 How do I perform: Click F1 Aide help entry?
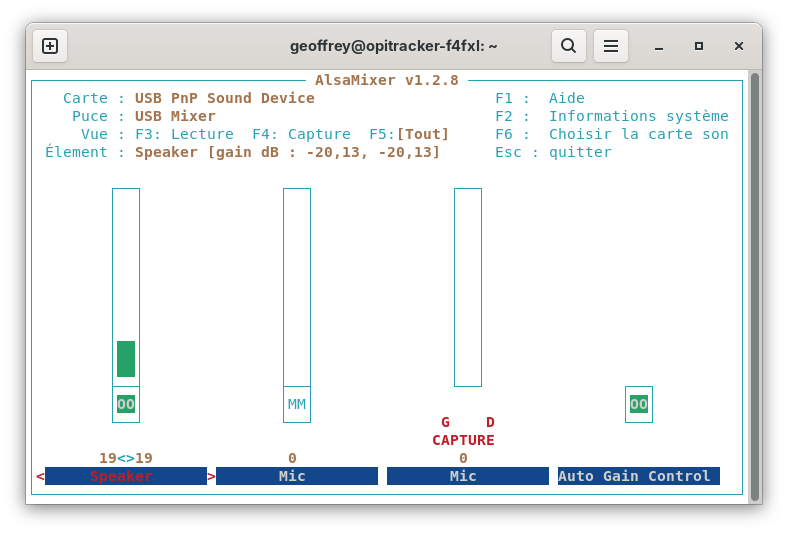click(x=540, y=98)
